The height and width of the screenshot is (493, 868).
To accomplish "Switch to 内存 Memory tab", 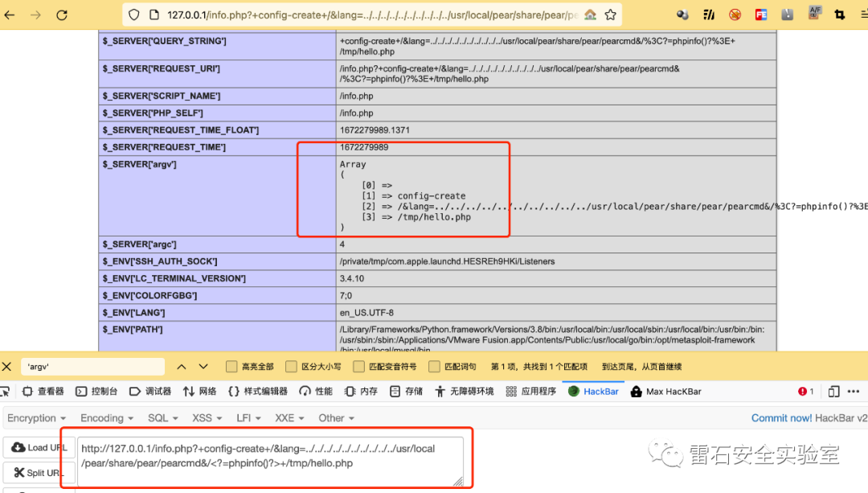I will pyautogui.click(x=360, y=392).
